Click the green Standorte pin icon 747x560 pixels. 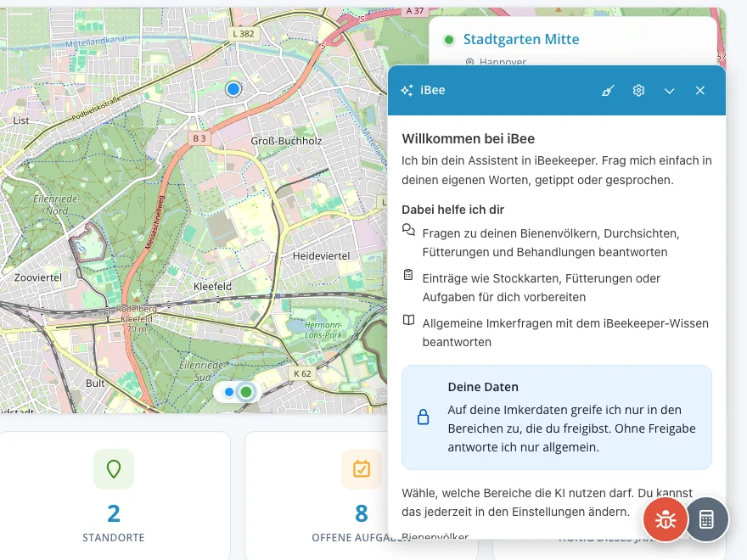click(114, 469)
